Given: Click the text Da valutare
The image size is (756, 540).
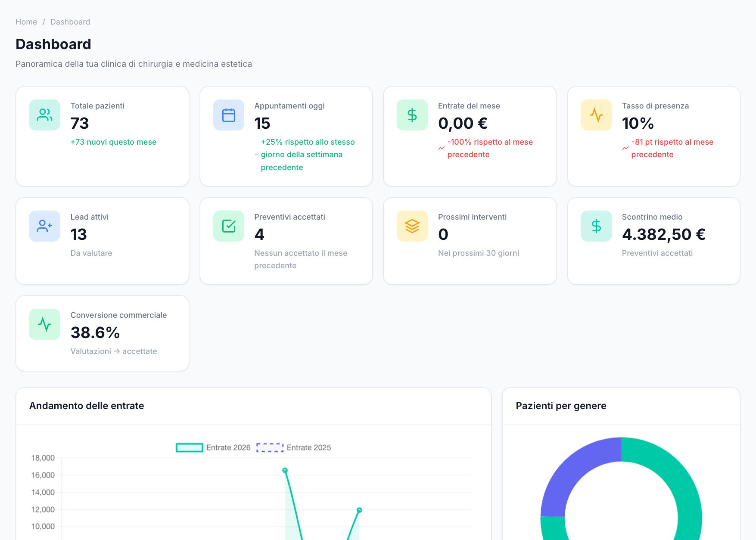Looking at the screenshot, I should 91,253.
